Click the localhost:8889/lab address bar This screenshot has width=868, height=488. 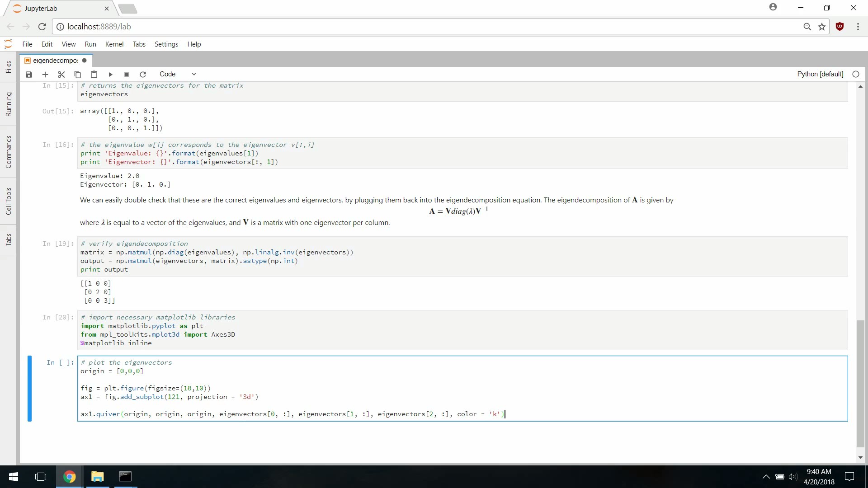(429, 27)
